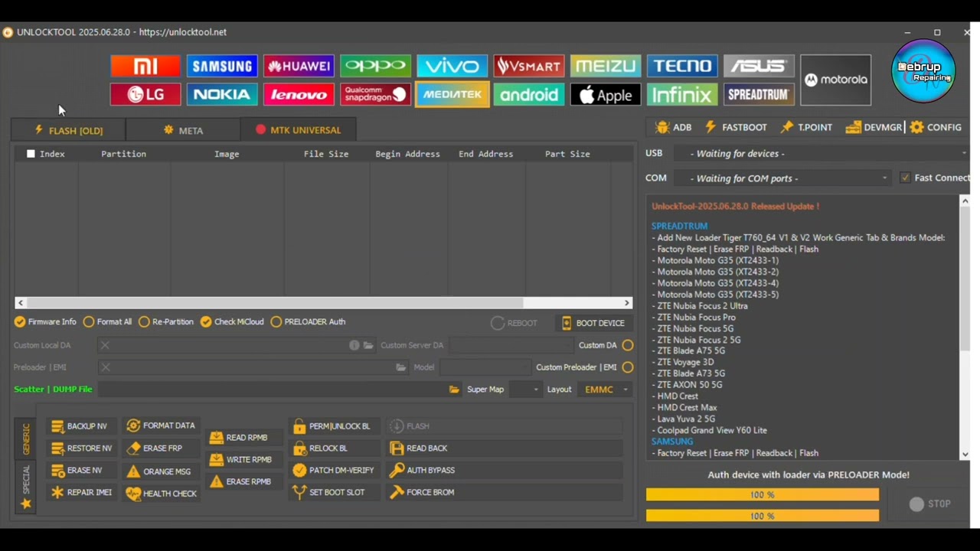
Task: Browse for Preloader EMI file folder icon
Action: pos(400,367)
